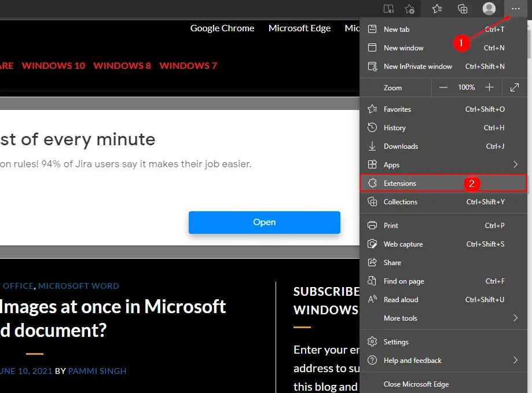532x393 pixels.
Task: Expand the More tools submenu arrow
Action: (515, 318)
